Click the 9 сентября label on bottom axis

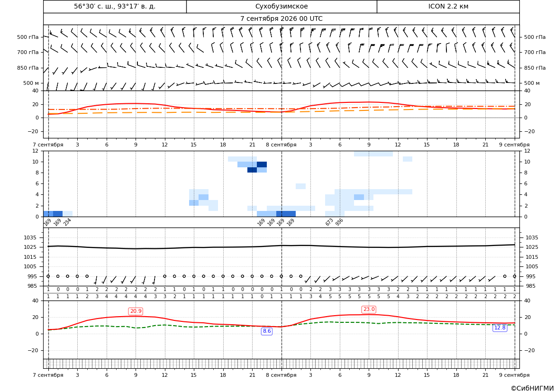coord(514,375)
